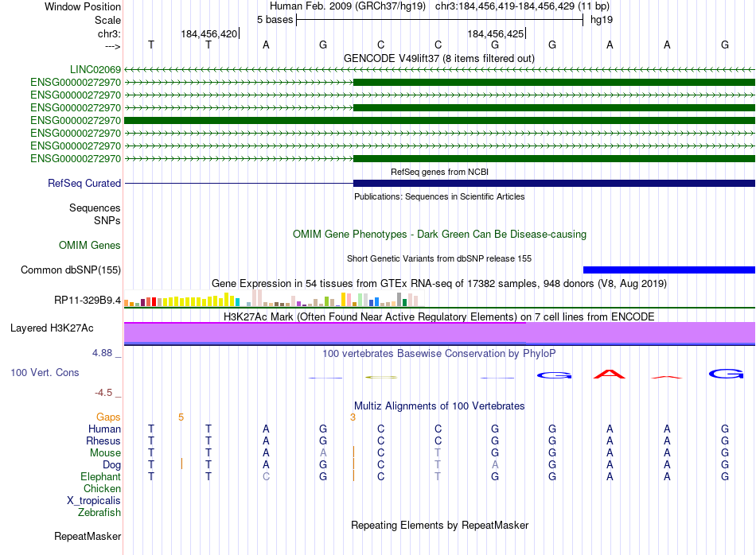
Task: Click the Scale label
Action: (x=107, y=20)
